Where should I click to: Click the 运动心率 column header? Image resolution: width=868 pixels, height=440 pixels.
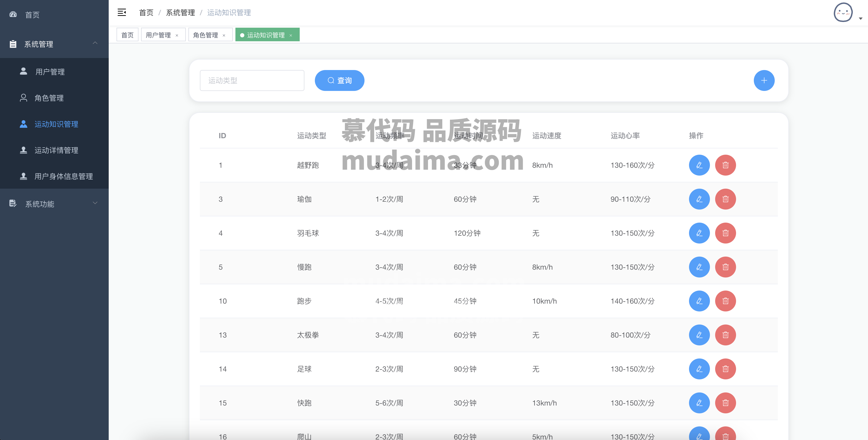coord(625,135)
